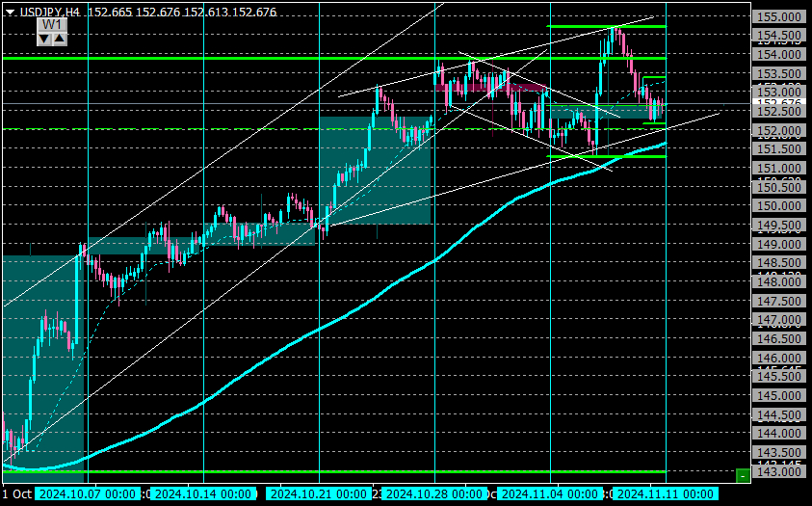Open the chart menu triangle beside USDJPY,H4

pos(11,13)
